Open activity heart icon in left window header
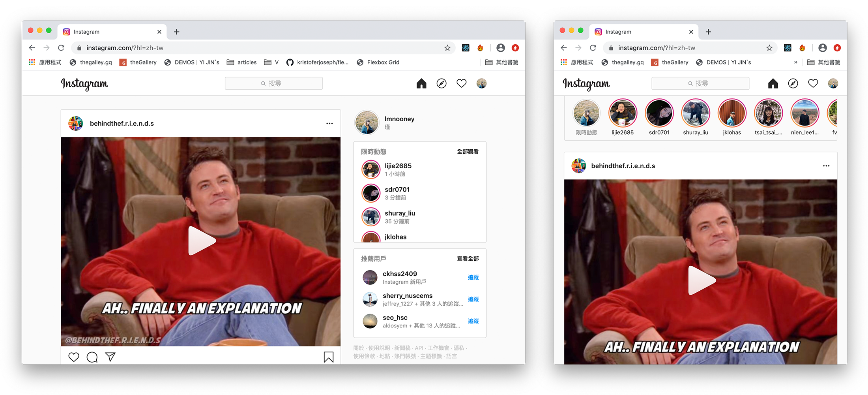The image size is (868, 395). (461, 83)
